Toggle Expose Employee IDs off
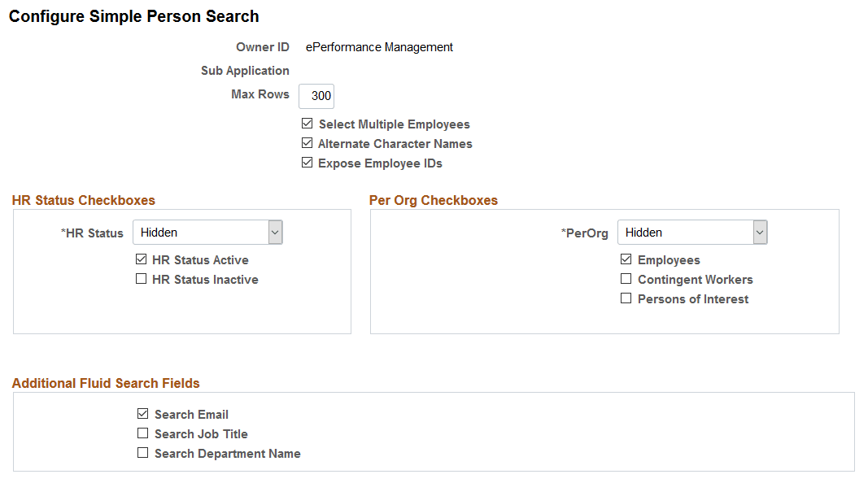The width and height of the screenshot is (868, 483). coord(308,162)
